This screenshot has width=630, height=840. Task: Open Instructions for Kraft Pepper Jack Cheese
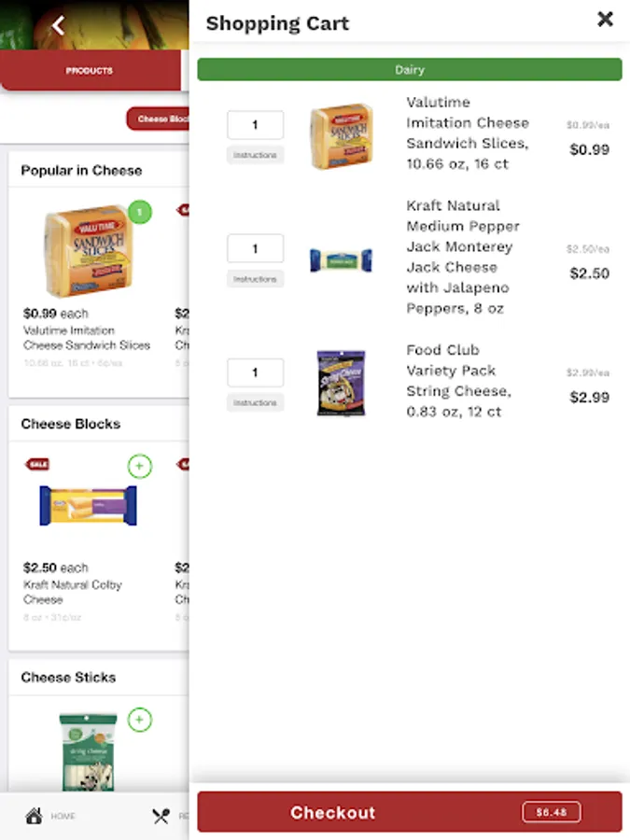pyautogui.click(x=255, y=279)
